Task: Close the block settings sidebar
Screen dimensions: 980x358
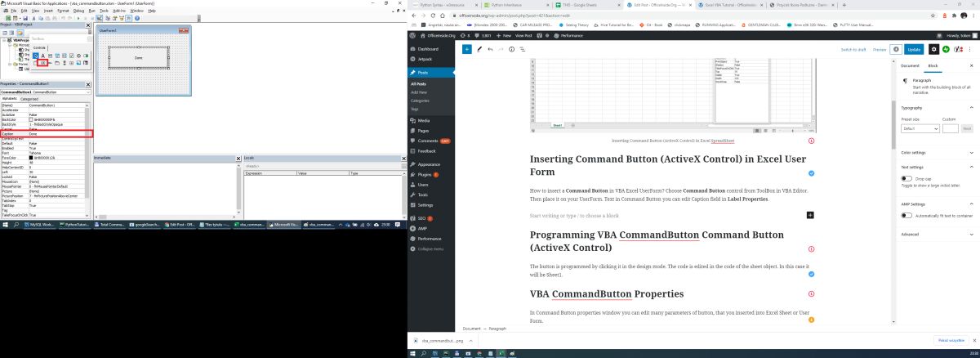Action: tap(972, 65)
